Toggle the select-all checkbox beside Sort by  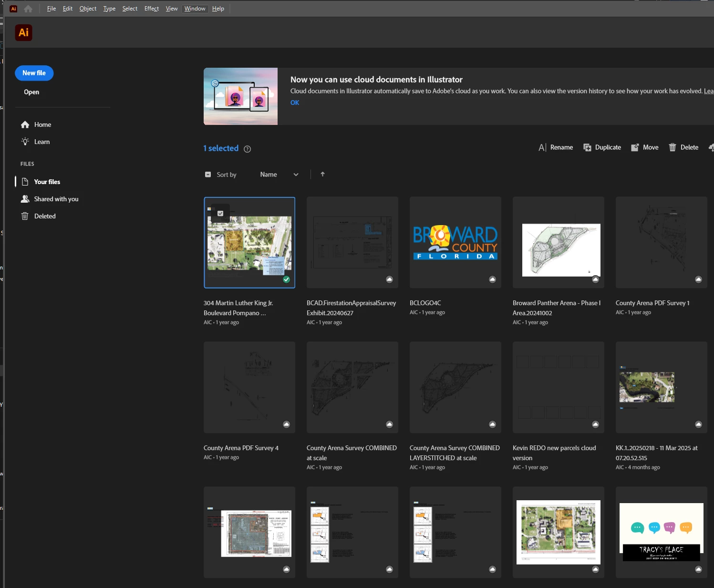coord(208,175)
